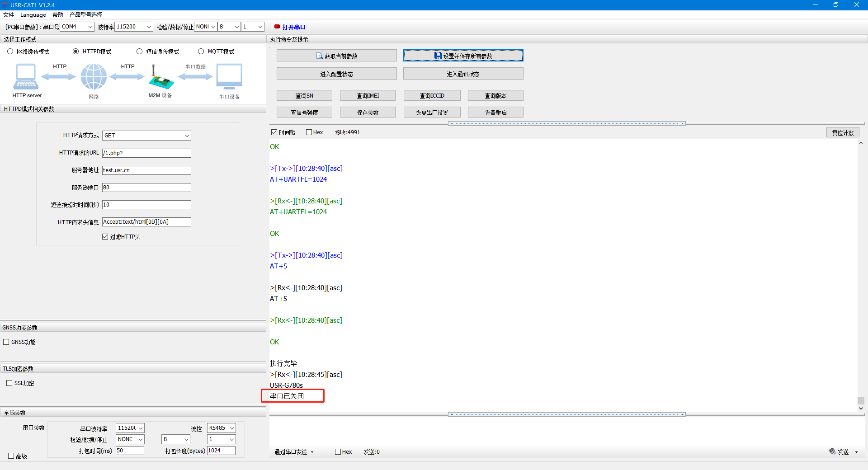This screenshot has height=470, width=868.
Task: Click the 查询IMEI button
Action: [368, 96]
